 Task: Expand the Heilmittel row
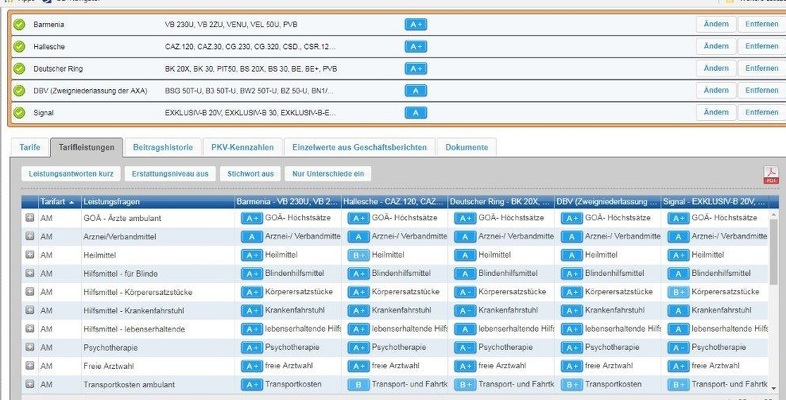coord(30,255)
